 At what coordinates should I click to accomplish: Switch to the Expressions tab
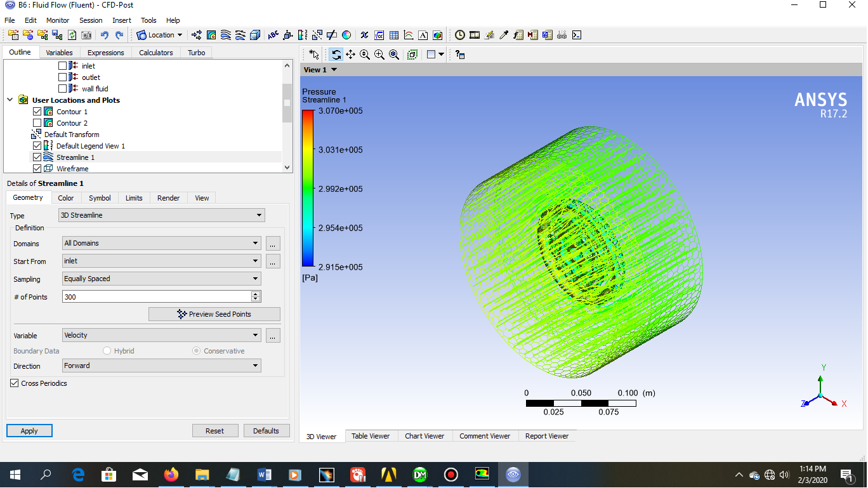click(105, 53)
